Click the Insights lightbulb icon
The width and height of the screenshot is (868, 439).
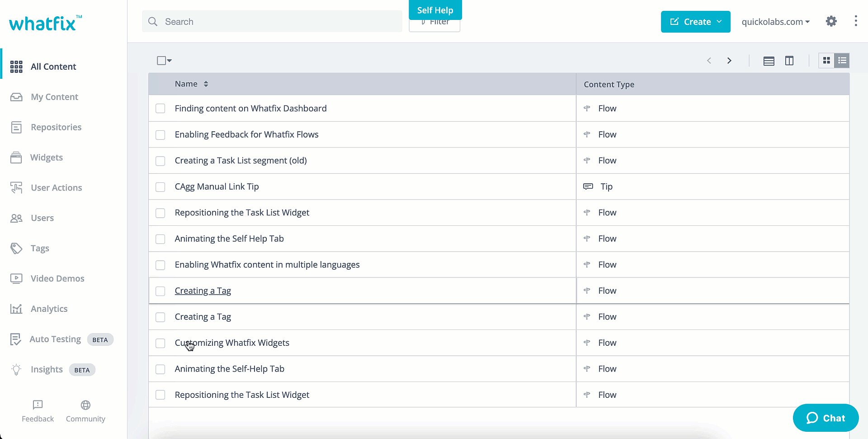click(16, 369)
